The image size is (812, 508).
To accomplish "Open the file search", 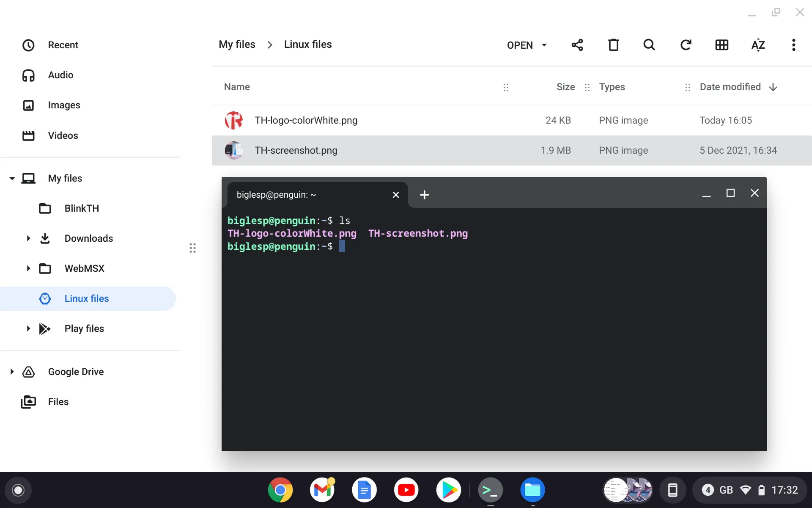I will [x=649, y=45].
